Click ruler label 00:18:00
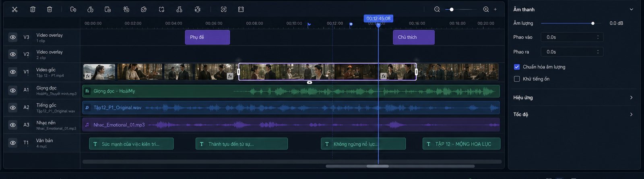This screenshot has width=644, height=179. [x=458, y=23]
